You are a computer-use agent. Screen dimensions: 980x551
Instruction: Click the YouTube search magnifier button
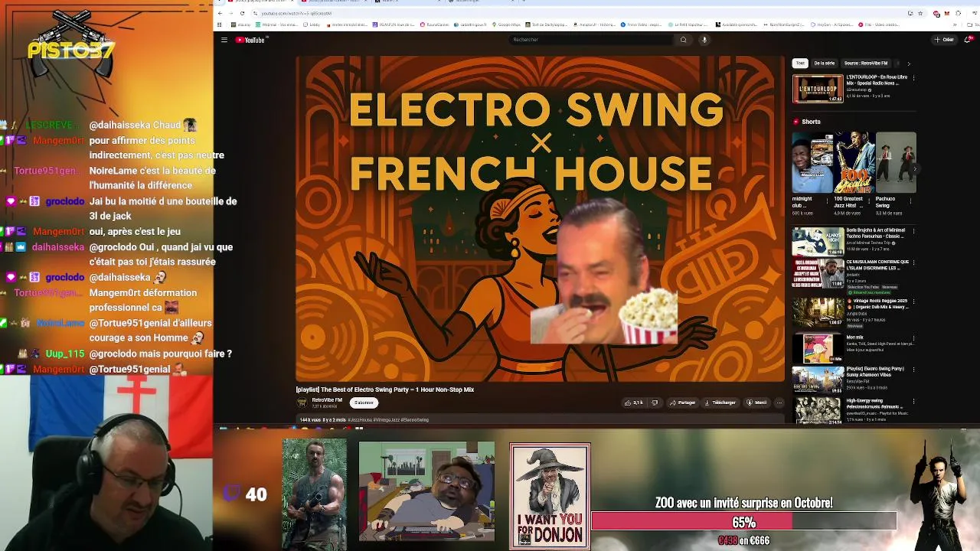click(x=683, y=40)
